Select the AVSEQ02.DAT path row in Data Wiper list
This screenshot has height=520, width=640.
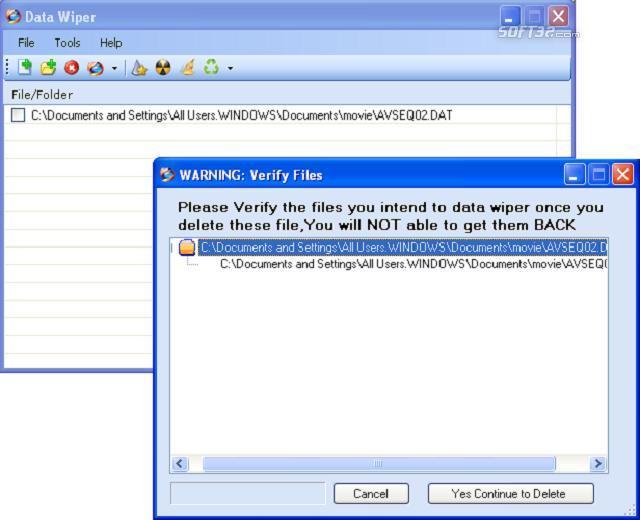242,116
